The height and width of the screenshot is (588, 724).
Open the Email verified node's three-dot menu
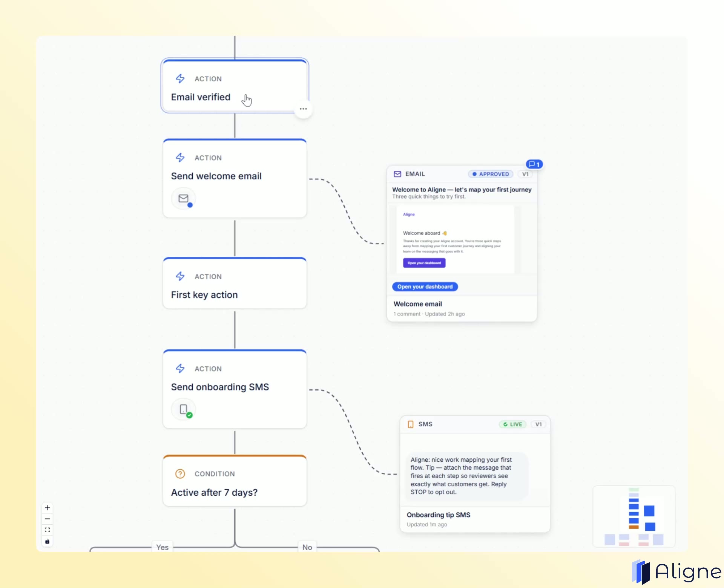(x=303, y=109)
